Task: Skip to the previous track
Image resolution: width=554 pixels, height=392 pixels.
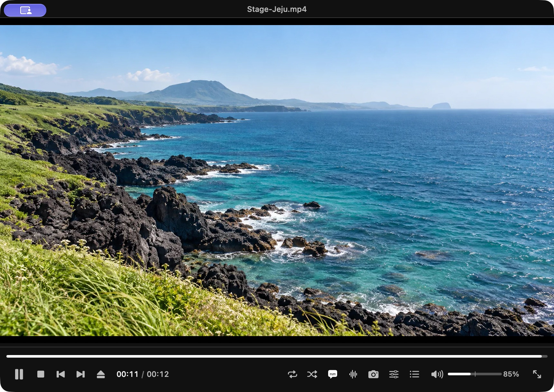Action: [60, 374]
